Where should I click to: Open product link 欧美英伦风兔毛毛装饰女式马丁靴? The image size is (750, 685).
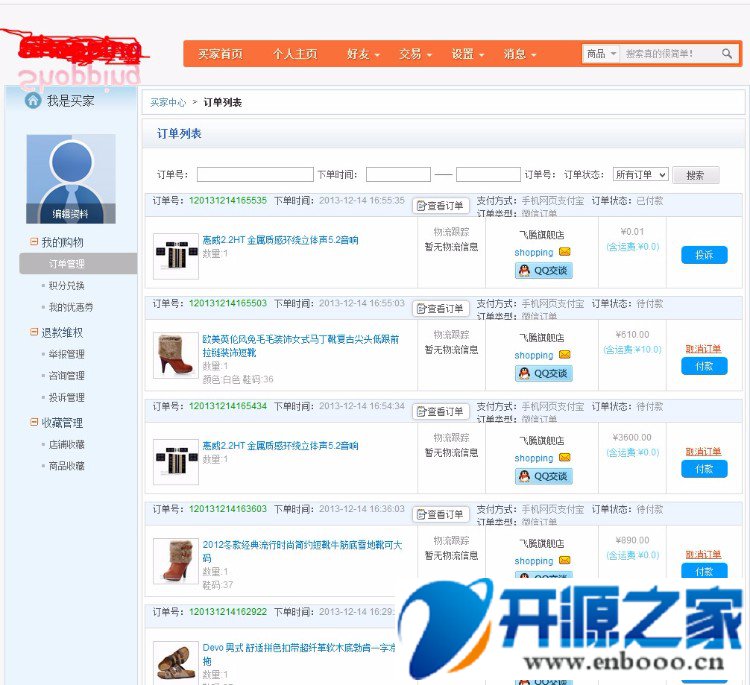point(300,346)
